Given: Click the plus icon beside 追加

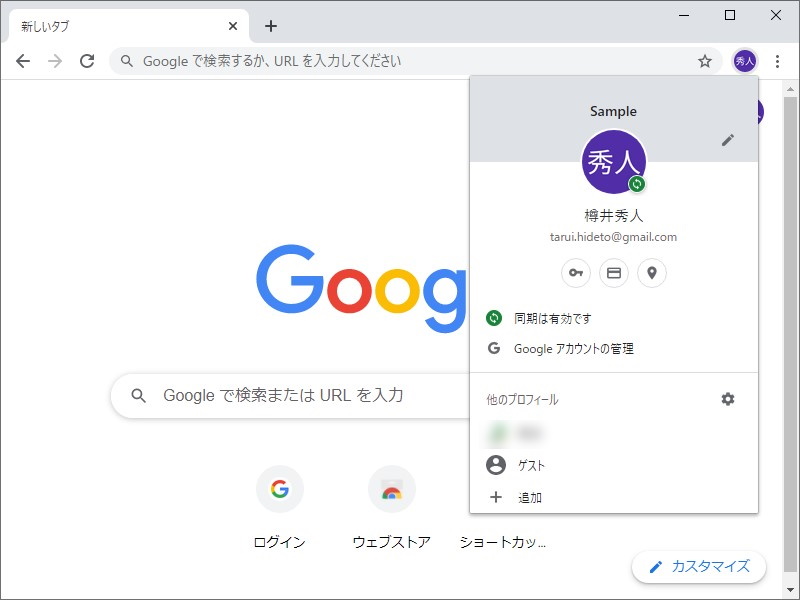Looking at the screenshot, I should [x=495, y=497].
